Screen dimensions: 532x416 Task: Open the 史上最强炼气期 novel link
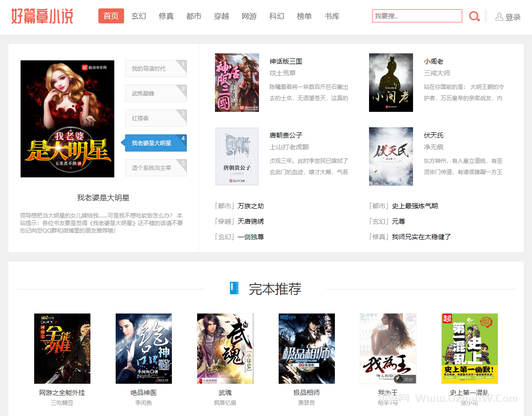click(x=414, y=206)
